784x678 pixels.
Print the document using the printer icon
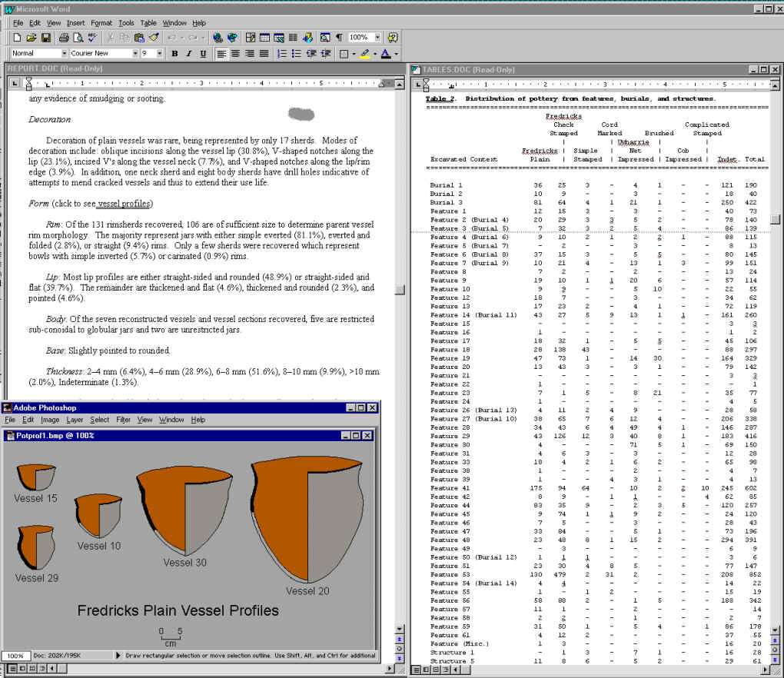pyautogui.click(x=64, y=38)
